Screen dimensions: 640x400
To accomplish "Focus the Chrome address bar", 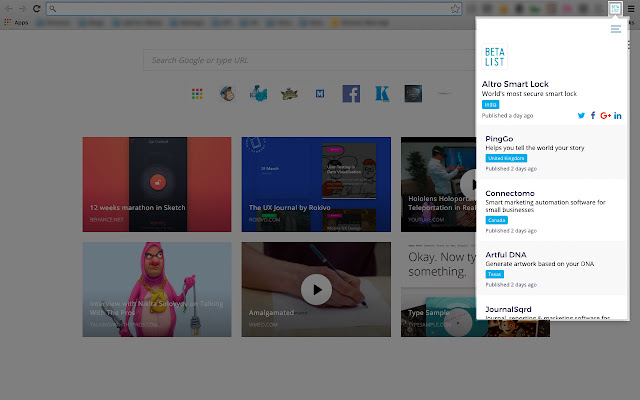I will coord(253,9).
